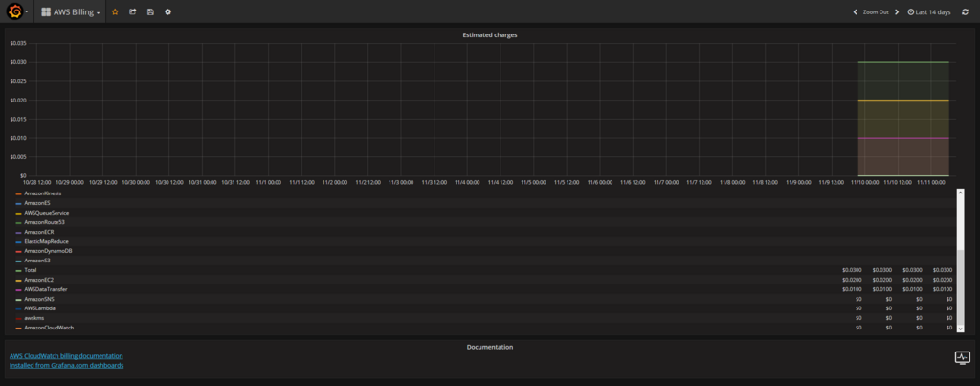Click the share dashboard icon
980x386 pixels.
coord(132,11)
